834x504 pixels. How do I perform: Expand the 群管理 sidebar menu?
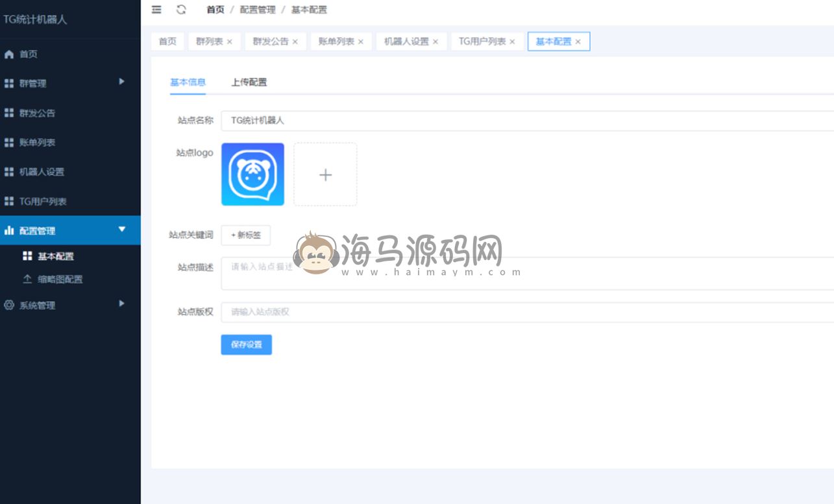[121, 82]
